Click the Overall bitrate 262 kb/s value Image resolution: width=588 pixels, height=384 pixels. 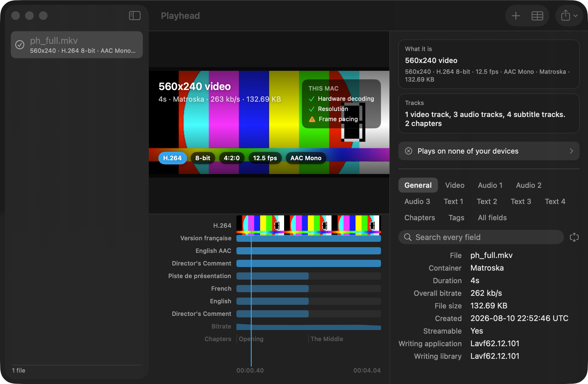(486, 293)
